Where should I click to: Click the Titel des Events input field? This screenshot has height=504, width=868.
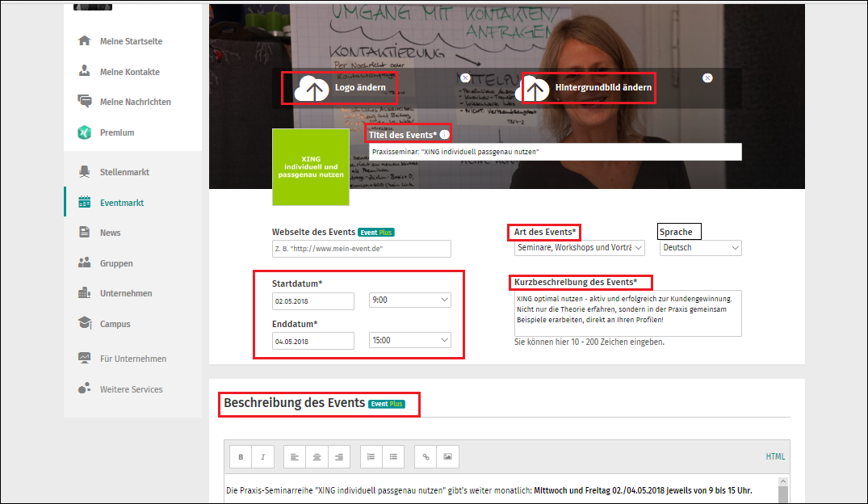tap(556, 152)
